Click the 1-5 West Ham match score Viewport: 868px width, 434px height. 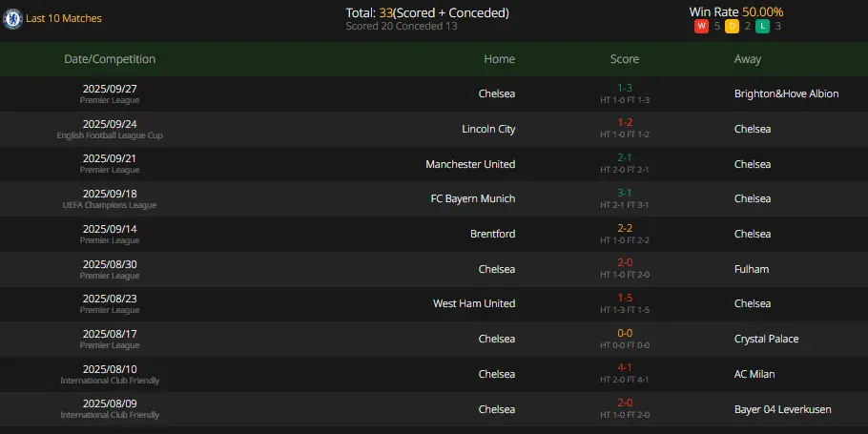[625, 298]
